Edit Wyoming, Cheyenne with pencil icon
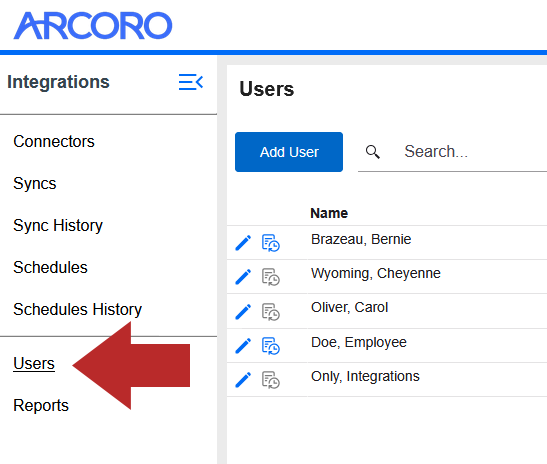This screenshot has height=464, width=547. pos(243,277)
